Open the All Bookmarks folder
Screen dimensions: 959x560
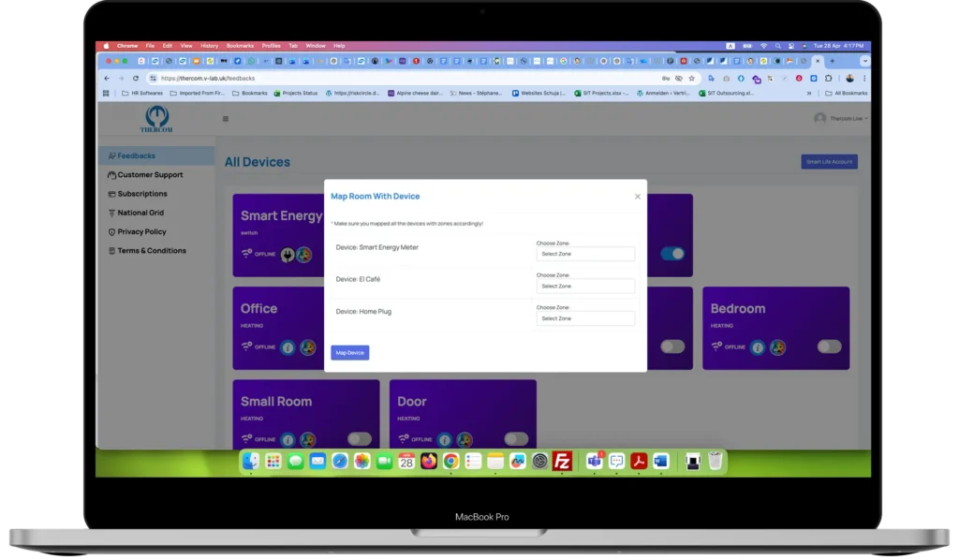point(846,94)
